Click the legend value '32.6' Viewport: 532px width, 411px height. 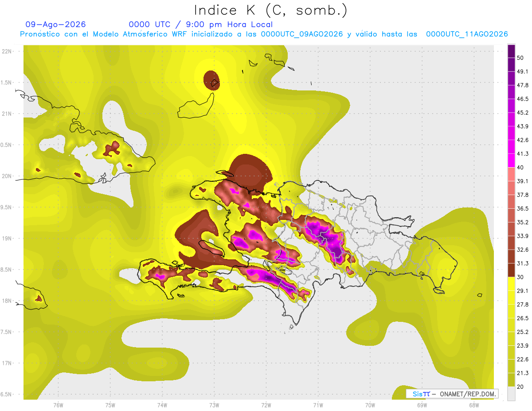523,250
